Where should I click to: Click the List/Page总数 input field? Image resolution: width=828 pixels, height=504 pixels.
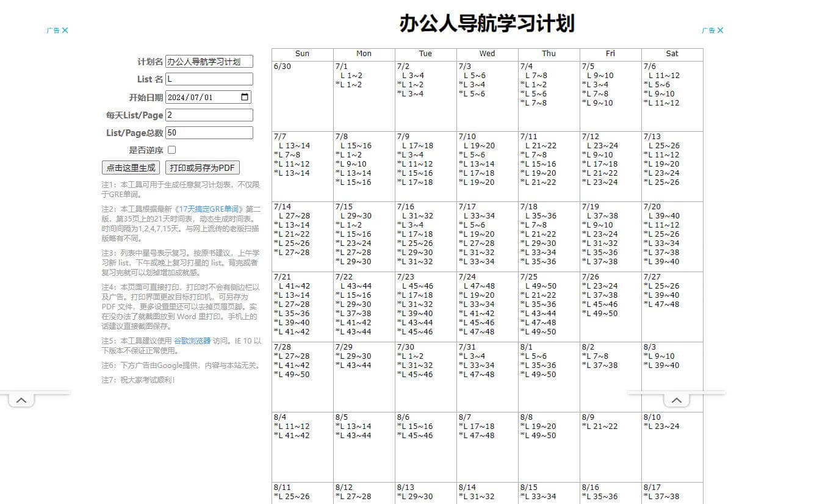pos(209,132)
